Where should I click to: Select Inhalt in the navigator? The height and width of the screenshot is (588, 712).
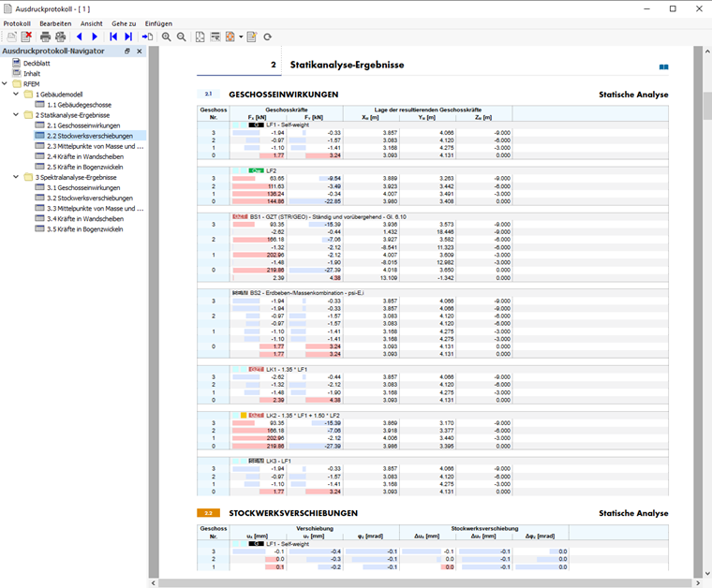point(32,73)
